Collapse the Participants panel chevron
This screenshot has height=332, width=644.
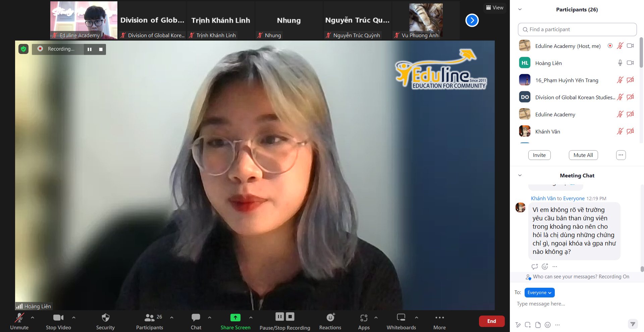[520, 9]
